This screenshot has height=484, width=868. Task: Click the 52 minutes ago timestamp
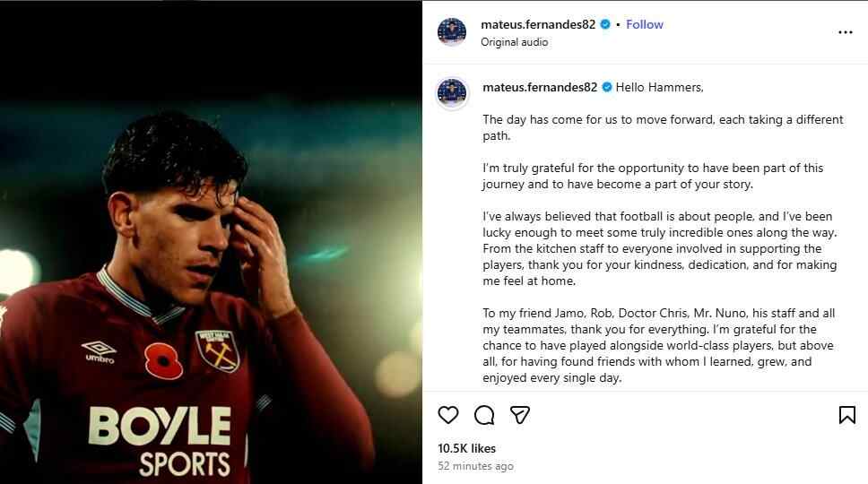(475, 466)
